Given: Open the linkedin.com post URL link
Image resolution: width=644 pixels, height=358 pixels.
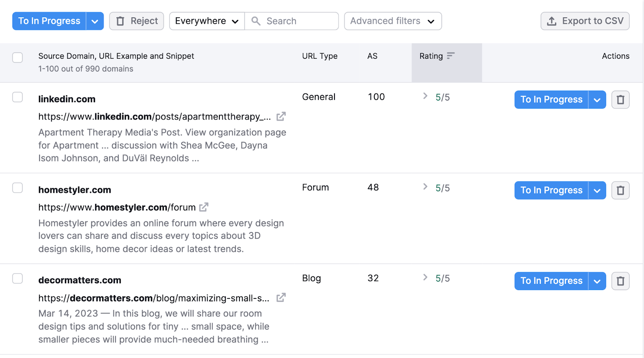Looking at the screenshot, I should pyautogui.click(x=155, y=117).
